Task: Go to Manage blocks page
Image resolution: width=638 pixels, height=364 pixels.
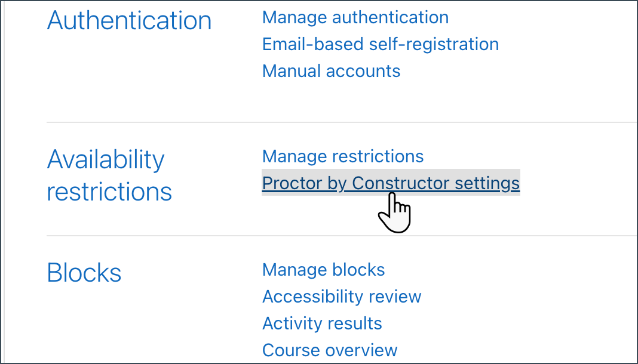Action: pyautogui.click(x=323, y=270)
